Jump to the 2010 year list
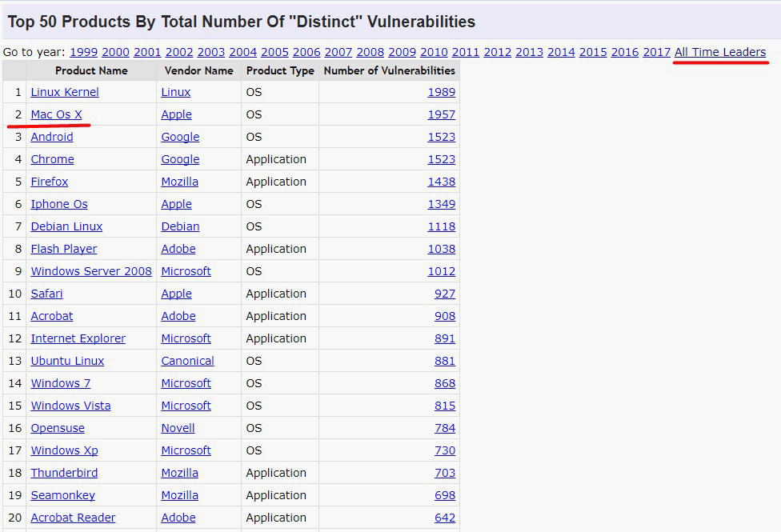 [434, 52]
